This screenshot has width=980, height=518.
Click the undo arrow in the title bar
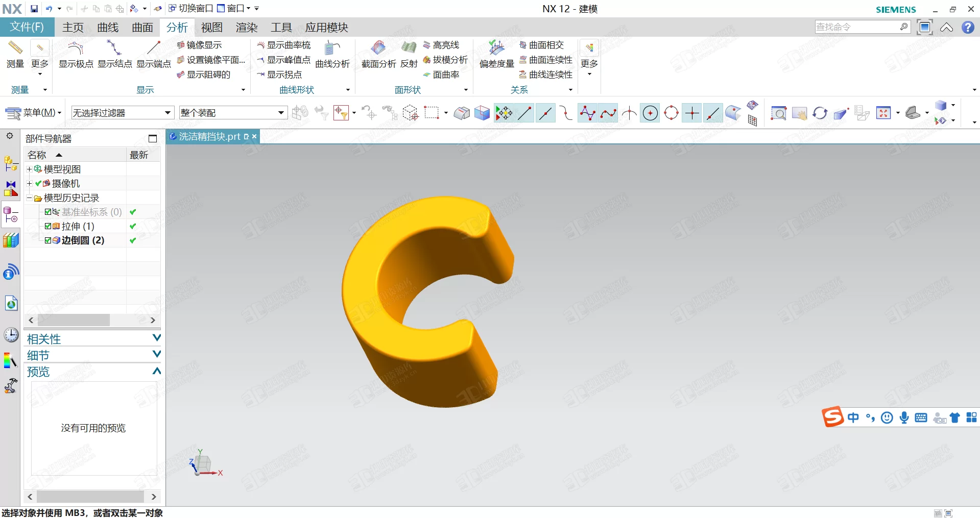tap(49, 9)
